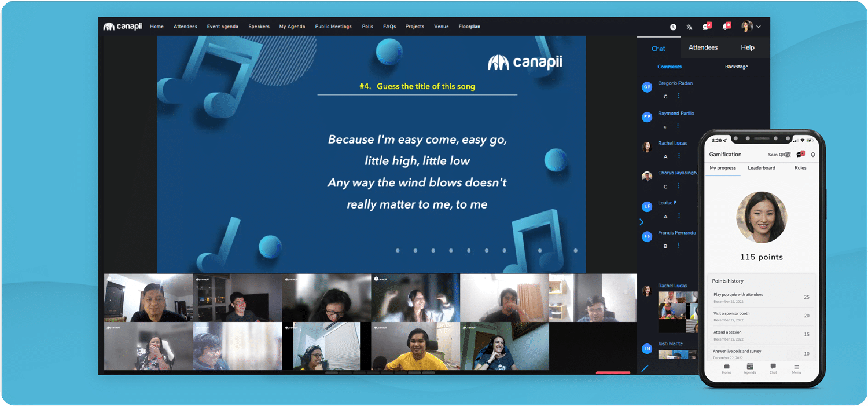The width and height of the screenshot is (868, 406).
Task: Open three-dot menu on Rachel Lucas's 'A' comment
Action: pos(679,156)
